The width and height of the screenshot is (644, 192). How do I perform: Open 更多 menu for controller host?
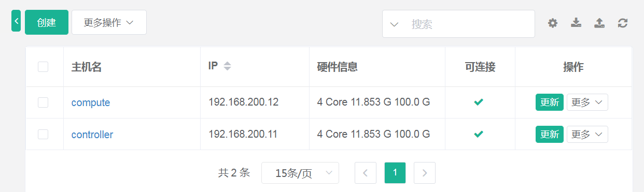point(587,134)
